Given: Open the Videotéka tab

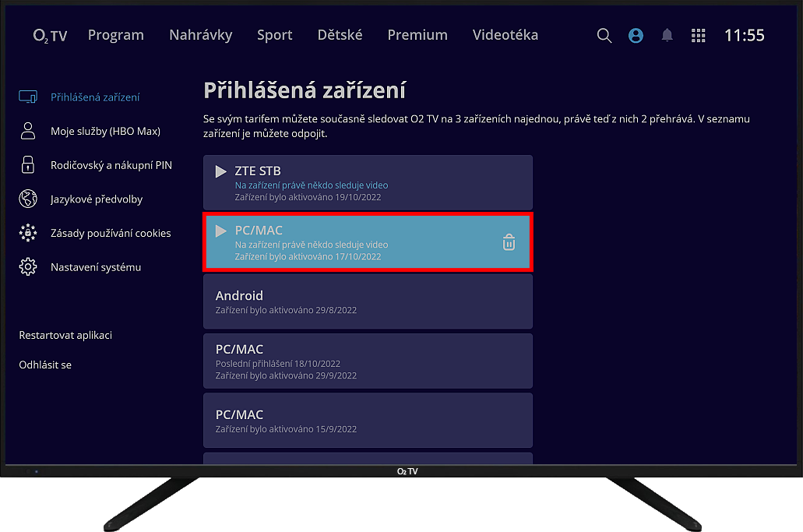Looking at the screenshot, I should [x=505, y=35].
